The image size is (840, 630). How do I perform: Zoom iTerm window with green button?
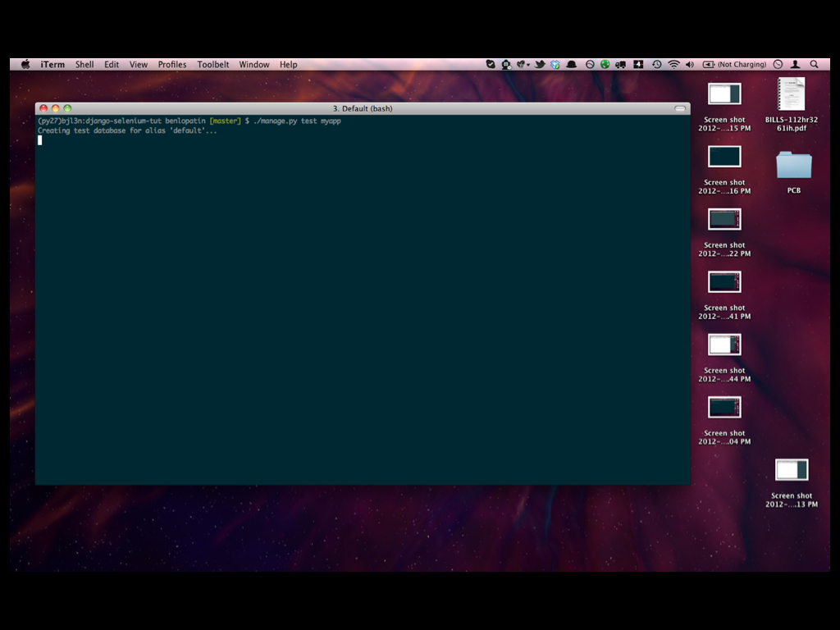[67, 108]
